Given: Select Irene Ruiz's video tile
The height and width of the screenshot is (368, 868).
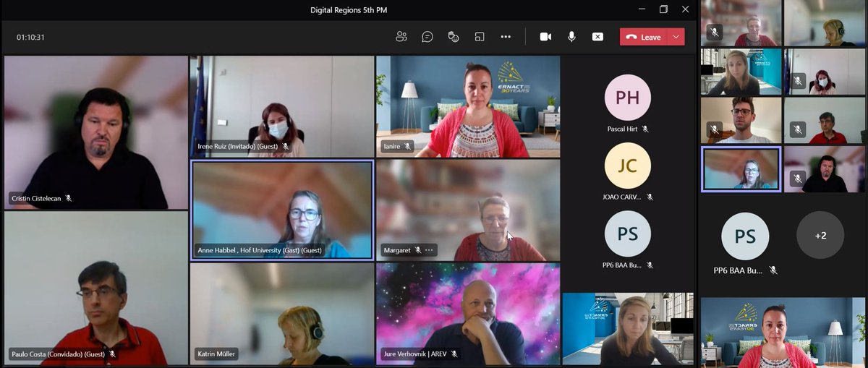Looking at the screenshot, I should point(281,106).
